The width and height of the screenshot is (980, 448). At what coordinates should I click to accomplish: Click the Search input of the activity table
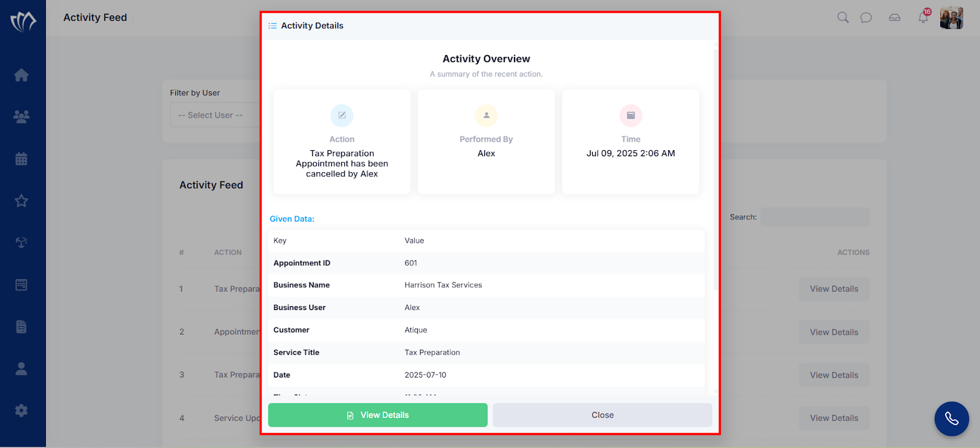815,217
